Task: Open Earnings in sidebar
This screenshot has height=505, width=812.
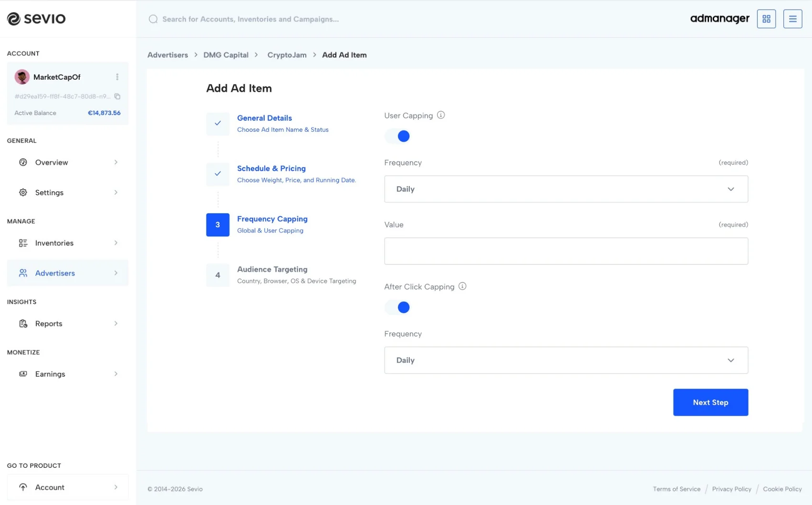Action: [68, 374]
